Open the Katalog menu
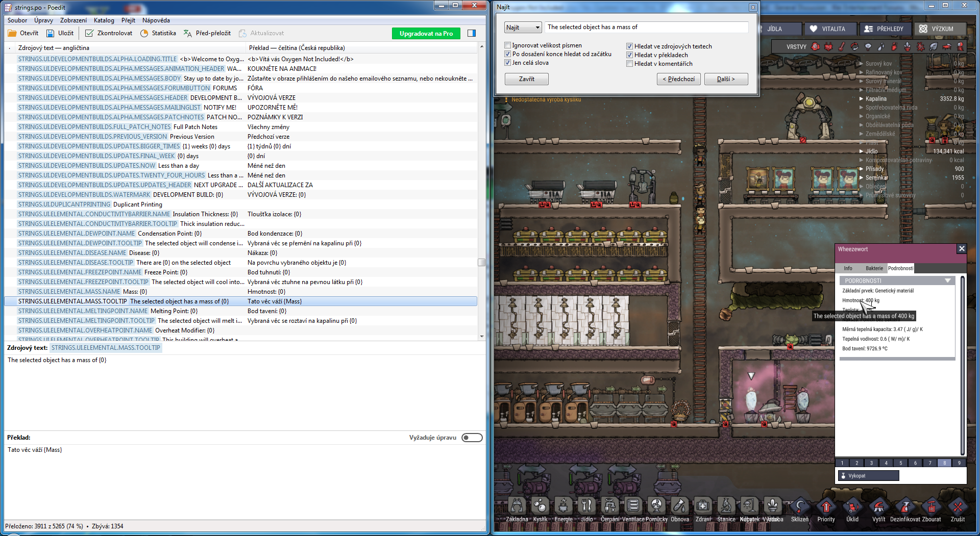The image size is (980, 536). [x=104, y=20]
